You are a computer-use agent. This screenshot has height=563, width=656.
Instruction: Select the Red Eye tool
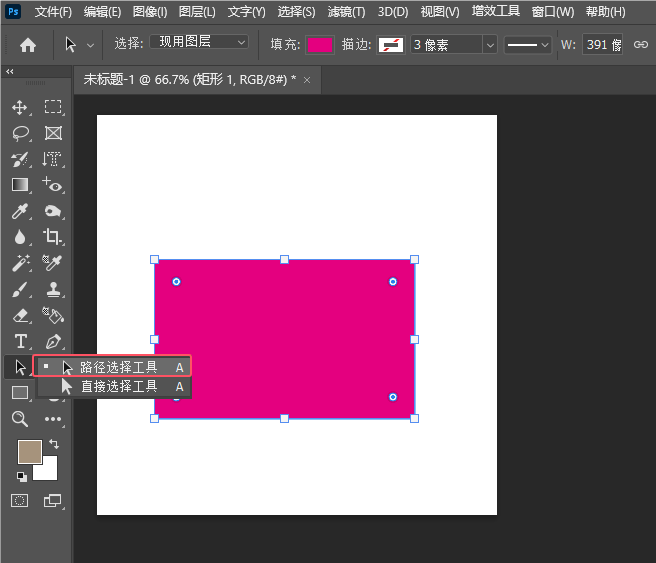[53, 185]
